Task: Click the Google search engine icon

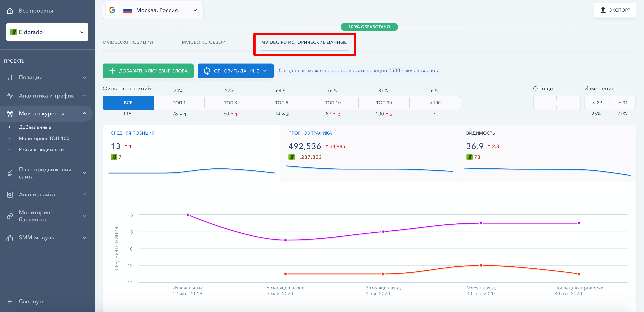Action: pos(112,10)
